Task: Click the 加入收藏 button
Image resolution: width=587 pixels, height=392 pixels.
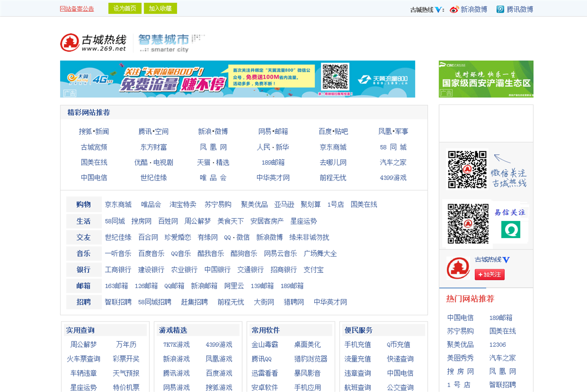Action: coord(160,8)
